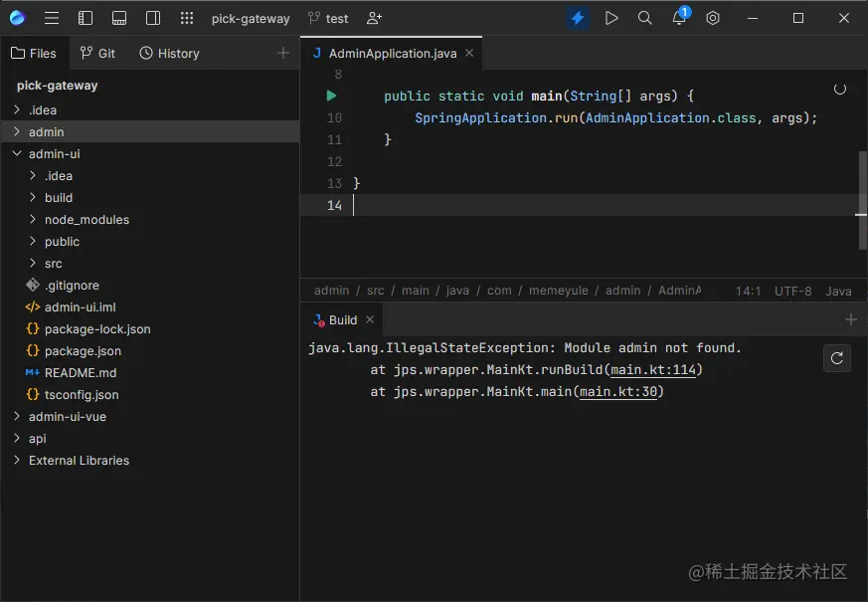Image resolution: width=868 pixels, height=602 pixels.
Task: Click the .gitignore git file icon
Action: point(33,285)
